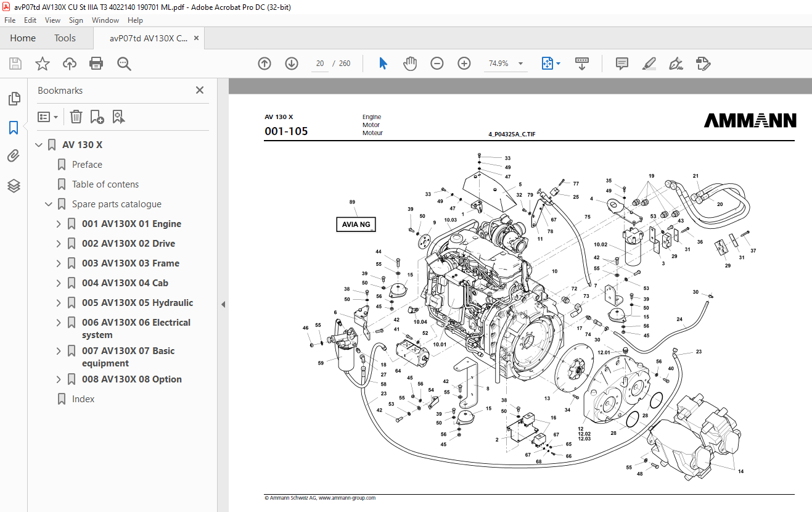This screenshot has height=512, width=812.
Task: Switch to the Tools tab
Action: [65, 38]
